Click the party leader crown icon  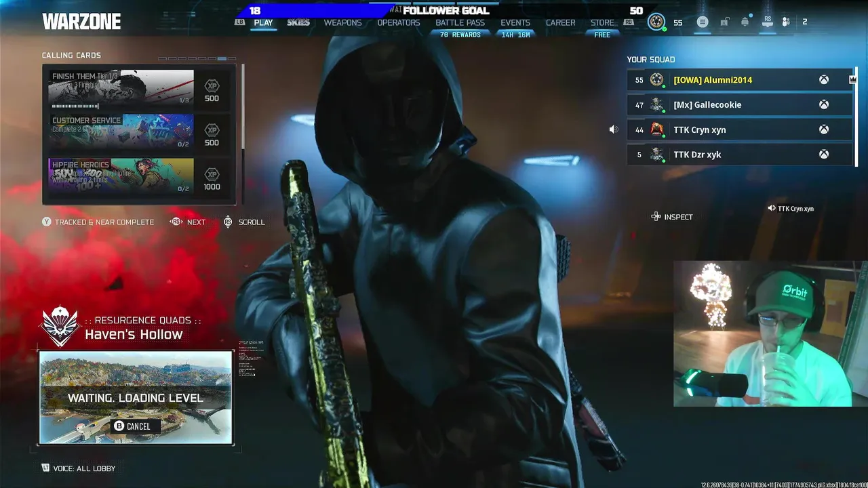(x=852, y=80)
